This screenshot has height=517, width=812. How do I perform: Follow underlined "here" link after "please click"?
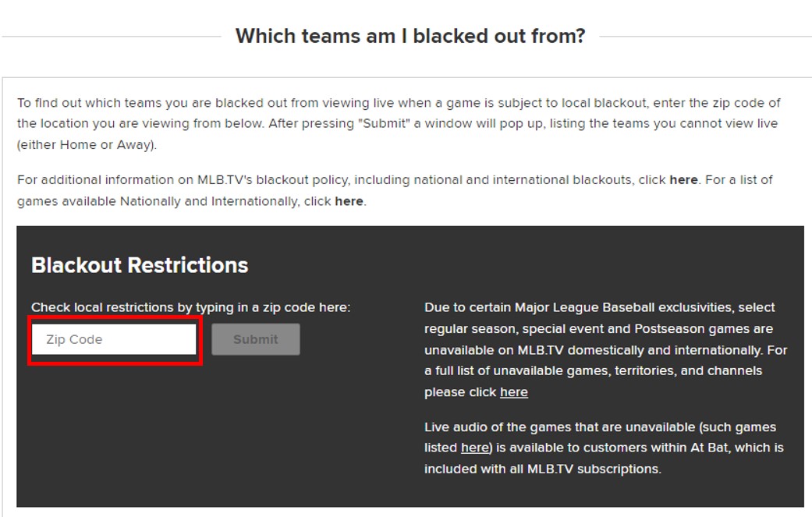click(513, 392)
